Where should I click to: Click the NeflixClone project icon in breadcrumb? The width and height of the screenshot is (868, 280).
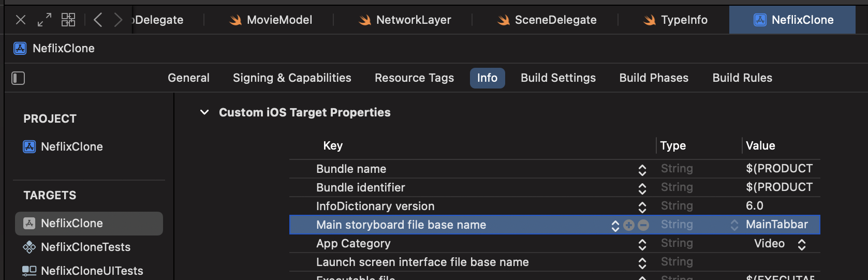20,48
